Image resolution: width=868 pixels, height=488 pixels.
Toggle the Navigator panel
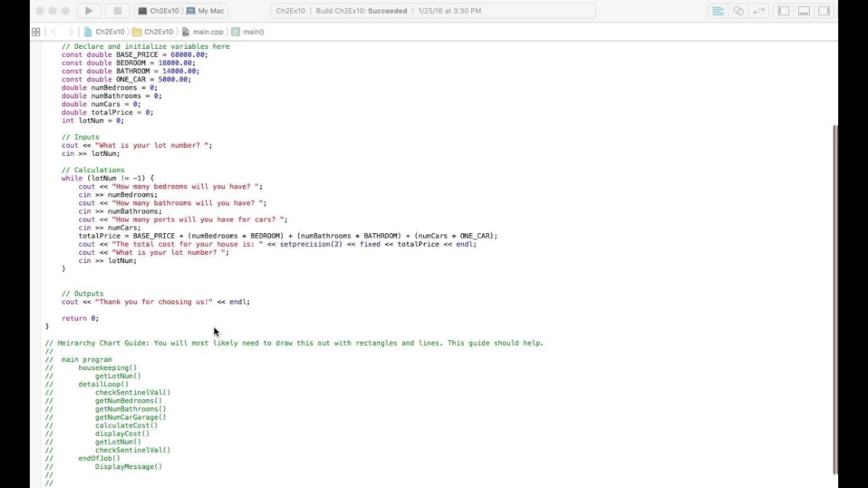[784, 11]
